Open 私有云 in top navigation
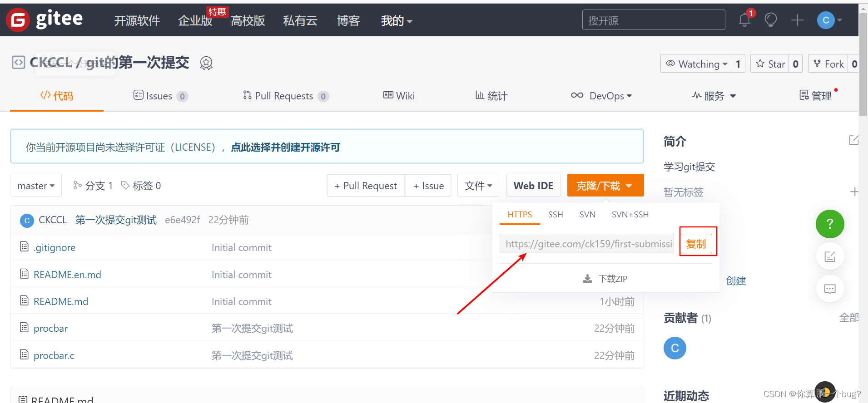Viewport: 868px width, 403px height. coord(300,20)
